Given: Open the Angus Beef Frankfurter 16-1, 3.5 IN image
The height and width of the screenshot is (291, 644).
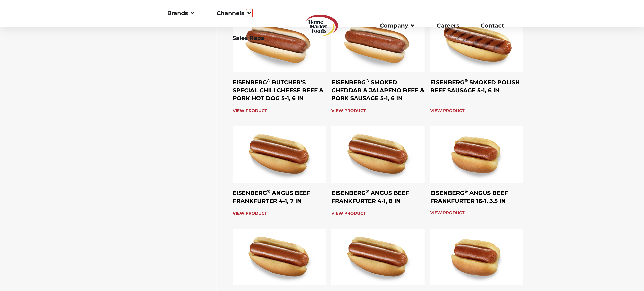Looking at the screenshot, I should [477, 154].
